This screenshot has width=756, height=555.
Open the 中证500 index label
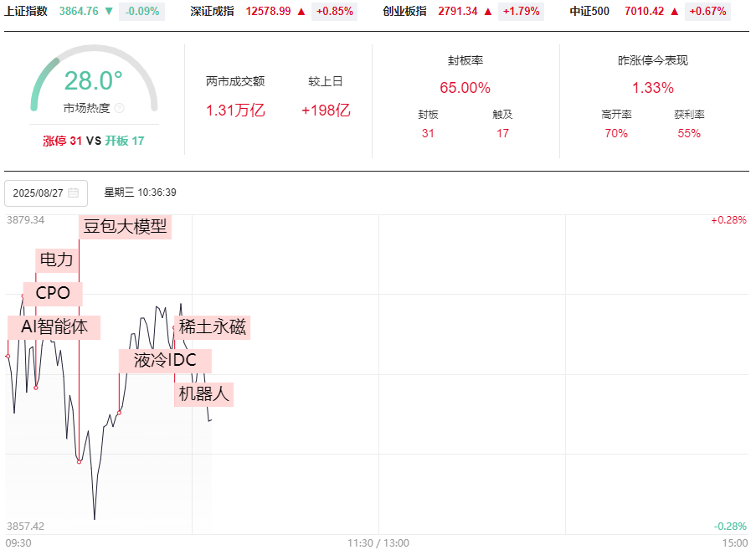pos(589,12)
